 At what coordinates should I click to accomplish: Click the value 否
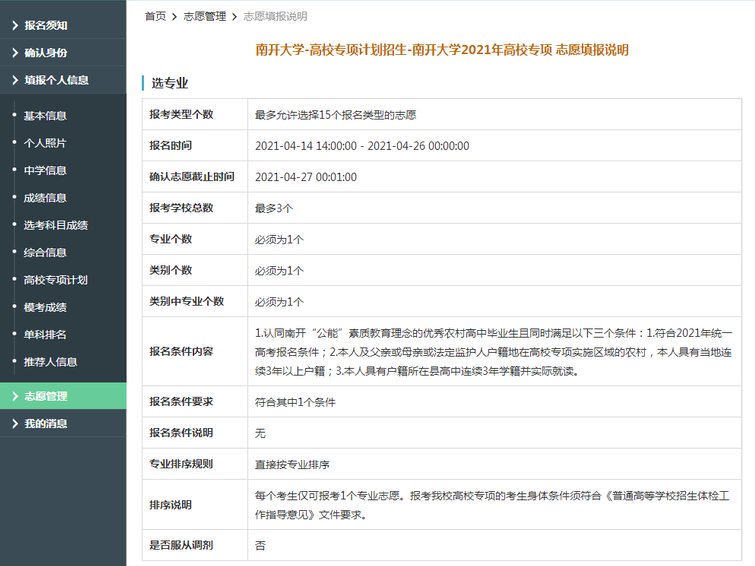260,546
